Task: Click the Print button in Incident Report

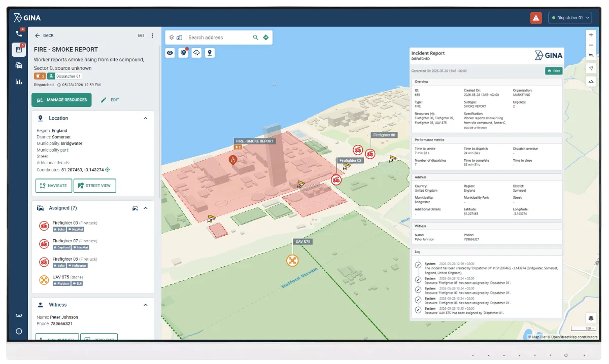Action: (x=554, y=71)
